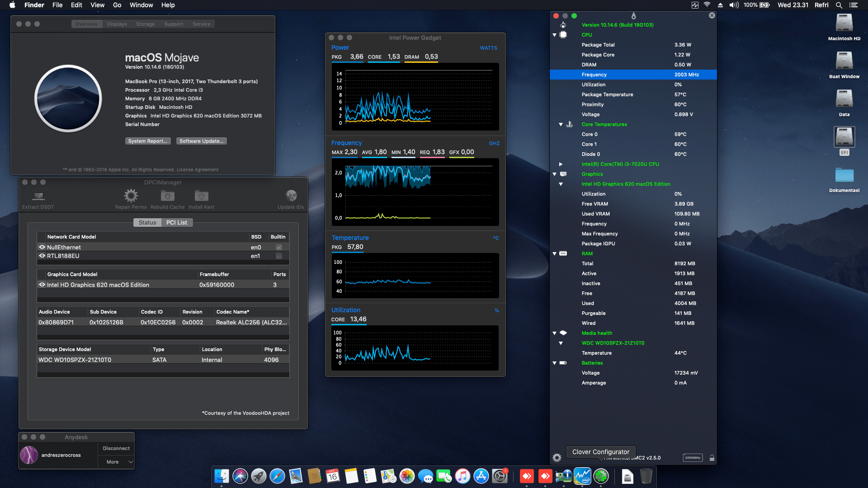Click Extract DSDT icon in DPCIManager

click(38, 196)
